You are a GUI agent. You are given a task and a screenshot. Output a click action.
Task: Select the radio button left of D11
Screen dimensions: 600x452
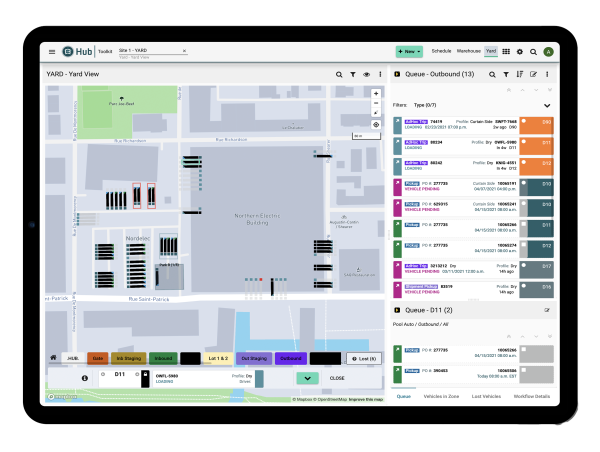[103, 374]
